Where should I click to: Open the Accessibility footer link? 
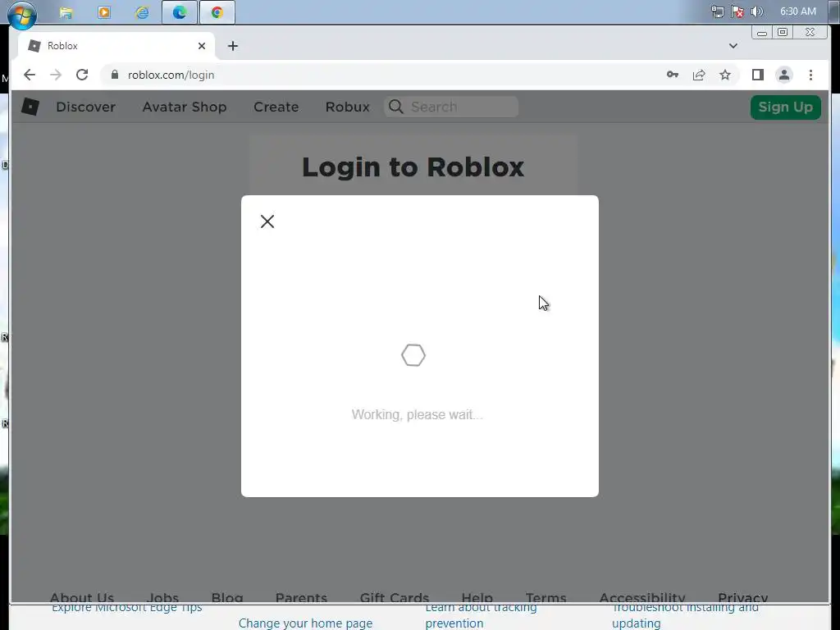pyautogui.click(x=641, y=597)
